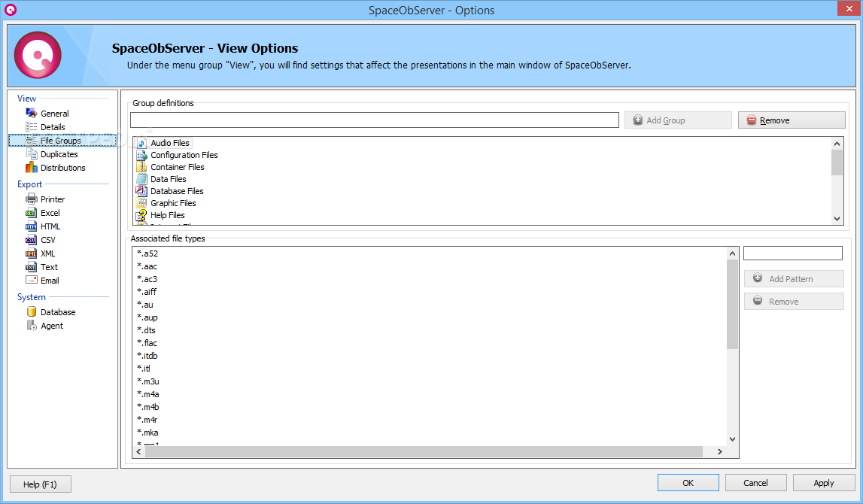Click the Text export icon
This screenshot has width=863, height=504.
pos(32,267)
